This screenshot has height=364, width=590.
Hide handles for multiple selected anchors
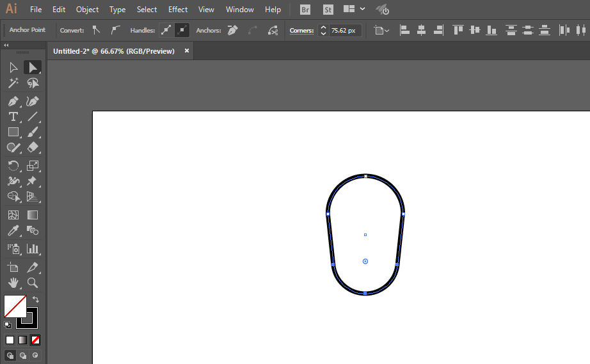click(x=182, y=31)
